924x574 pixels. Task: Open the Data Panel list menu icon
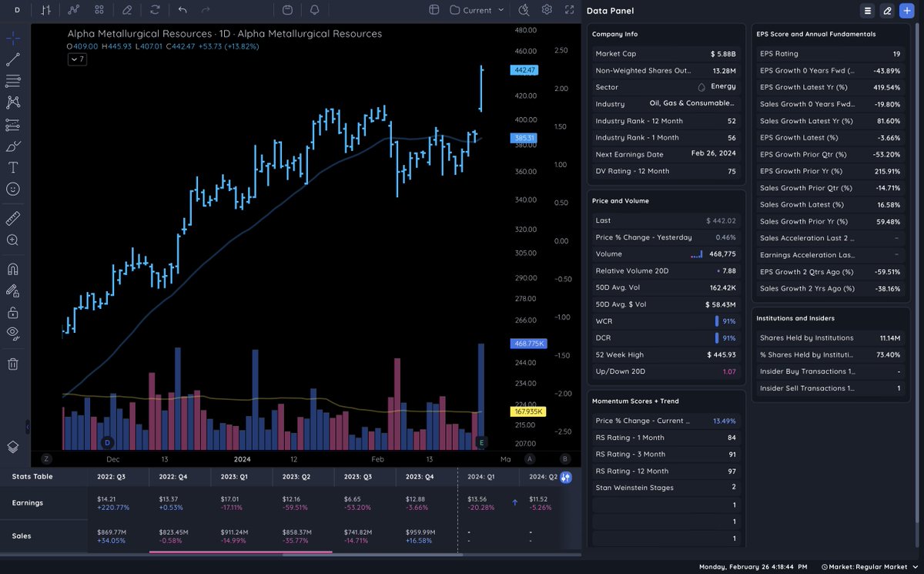tap(868, 11)
